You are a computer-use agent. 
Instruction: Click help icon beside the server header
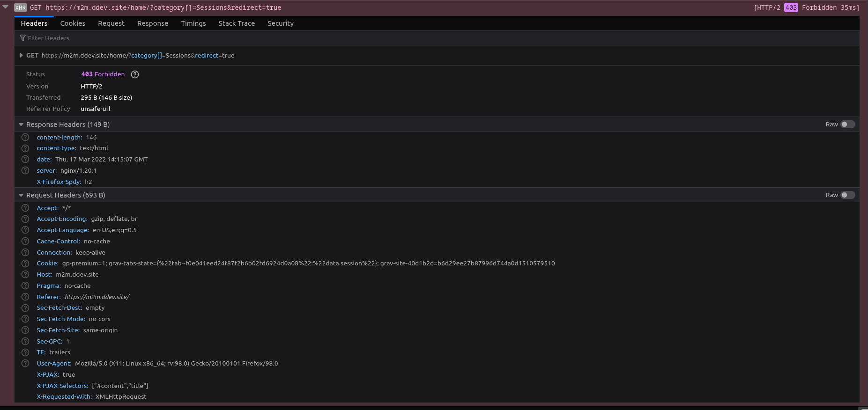coord(25,170)
